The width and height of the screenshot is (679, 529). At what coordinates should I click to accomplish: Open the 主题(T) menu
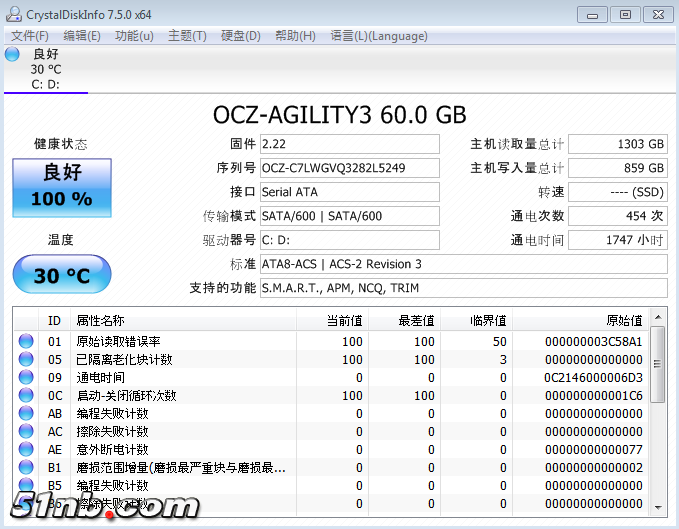[187, 36]
